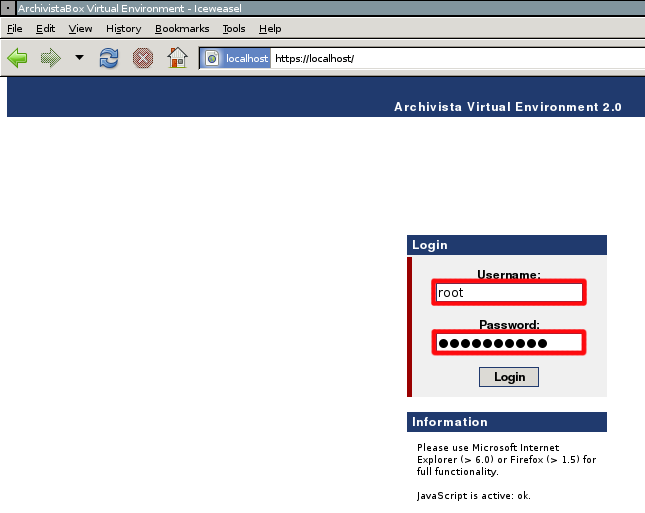Go forward with the forward arrow

pos(51,58)
